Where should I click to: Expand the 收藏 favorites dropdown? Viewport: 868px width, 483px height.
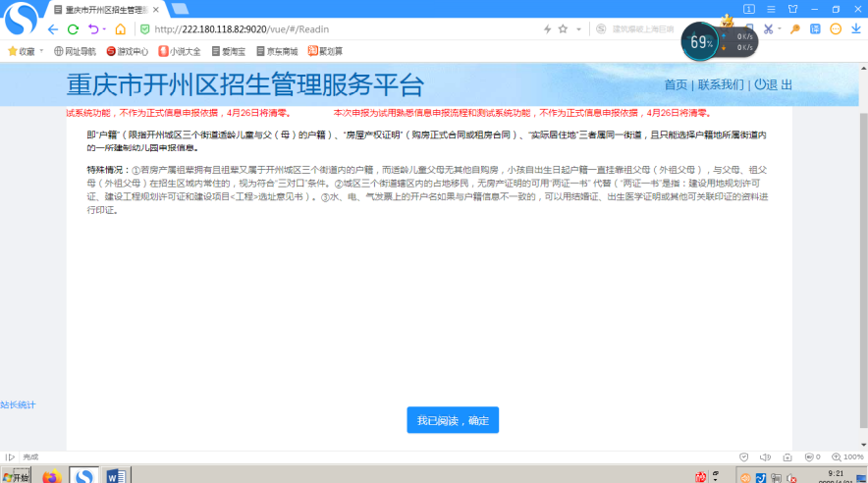pos(42,51)
